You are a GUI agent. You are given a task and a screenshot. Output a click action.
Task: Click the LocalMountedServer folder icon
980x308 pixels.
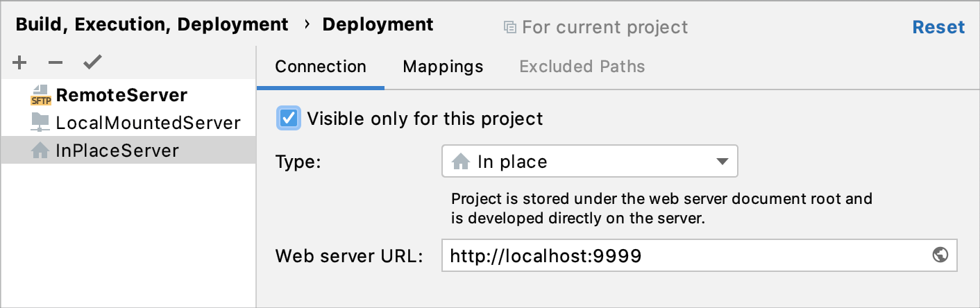click(x=41, y=123)
